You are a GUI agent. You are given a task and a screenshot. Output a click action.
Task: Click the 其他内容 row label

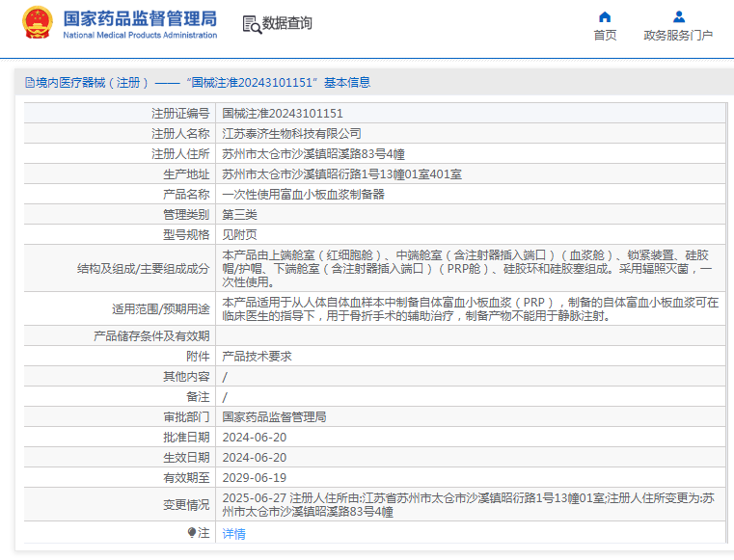(x=186, y=377)
